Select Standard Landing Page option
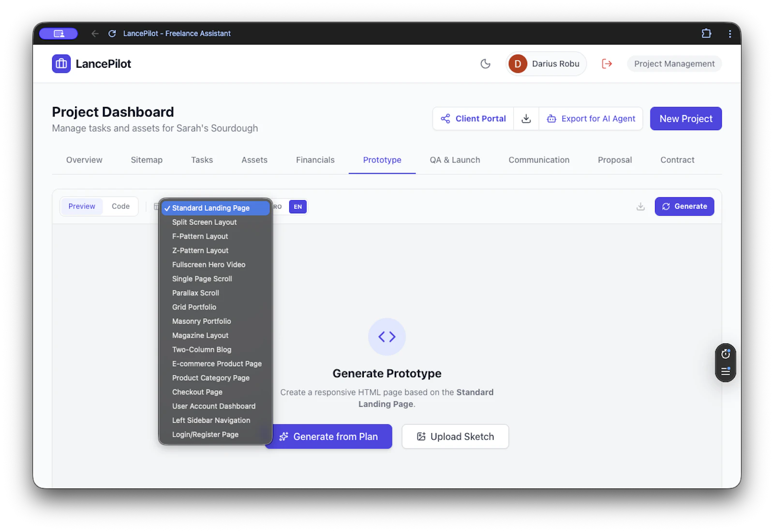Screen dimensions: 774x532 (x=215, y=208)
